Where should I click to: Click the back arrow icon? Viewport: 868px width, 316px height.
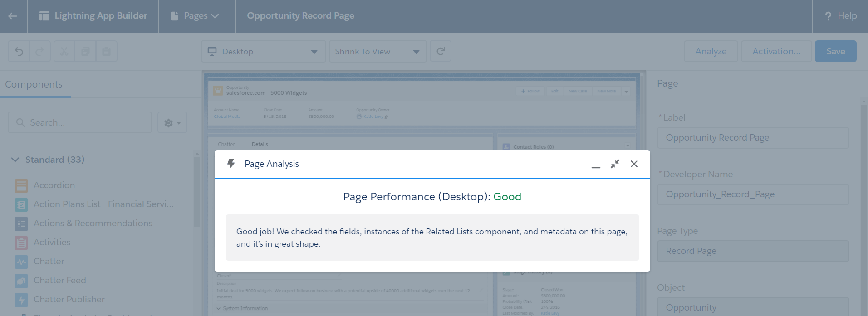(13, 16)
